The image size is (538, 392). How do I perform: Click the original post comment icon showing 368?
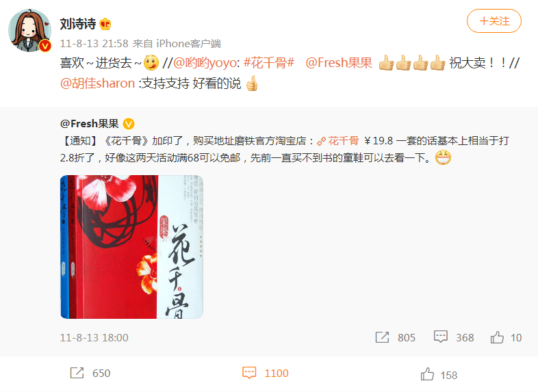tap(441, 337)
